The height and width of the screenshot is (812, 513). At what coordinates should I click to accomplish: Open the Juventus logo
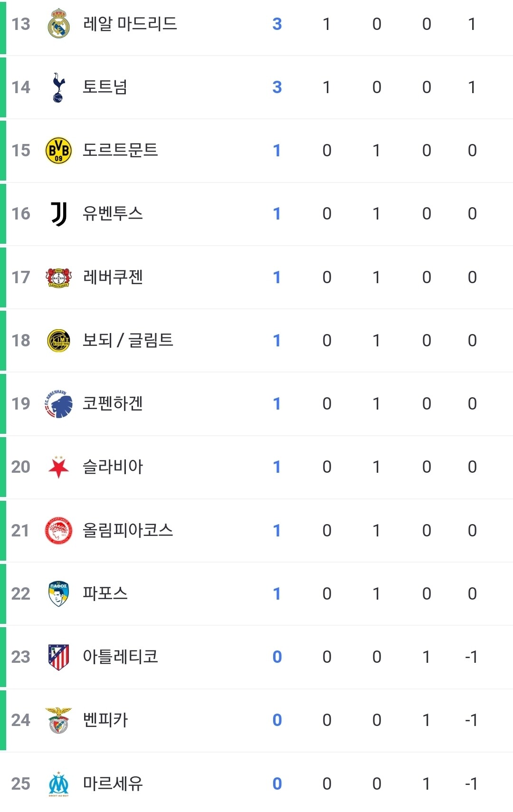point(59,214)
